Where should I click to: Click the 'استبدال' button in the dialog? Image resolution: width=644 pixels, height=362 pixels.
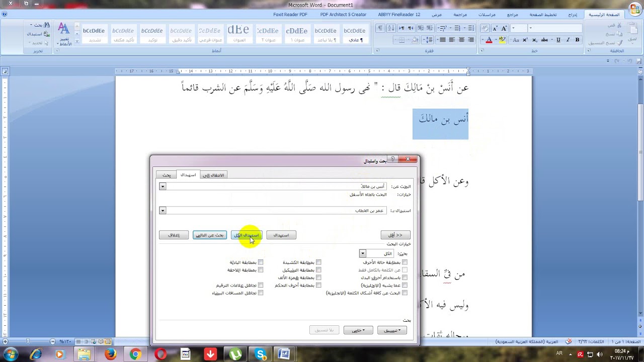point(281,235)
